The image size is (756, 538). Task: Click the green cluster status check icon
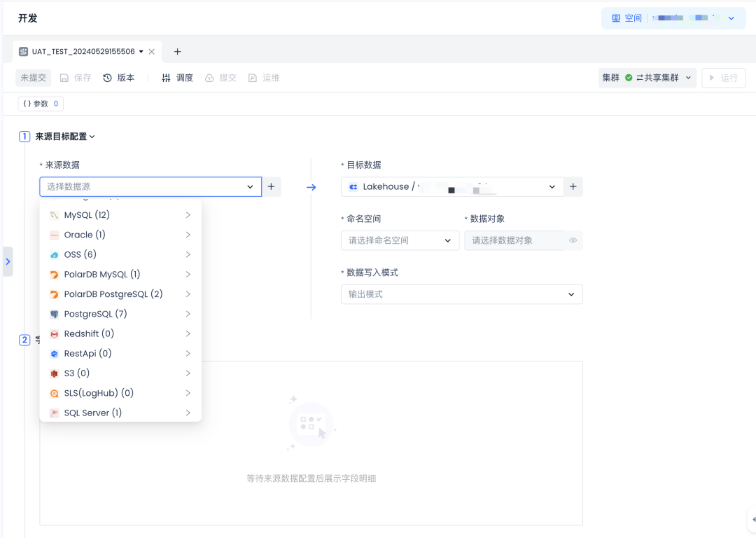(x=629, y=78)
